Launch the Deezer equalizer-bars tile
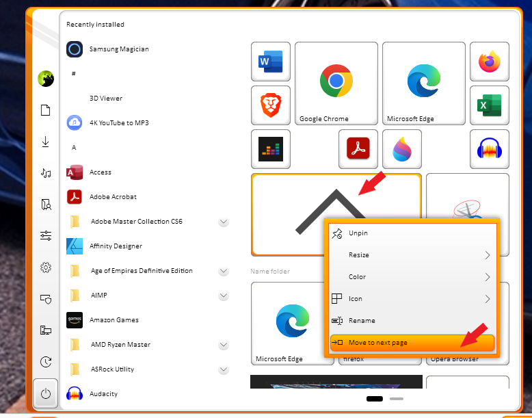Image resolution: width=532 pixels, height=418 pixels. pyautogui.click(x=270, y=149)
